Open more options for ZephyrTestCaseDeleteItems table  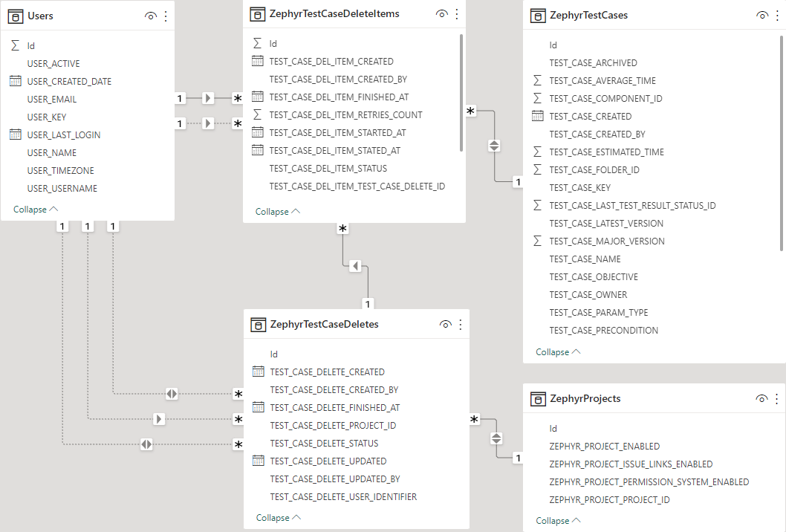click(x=457, y=14)
